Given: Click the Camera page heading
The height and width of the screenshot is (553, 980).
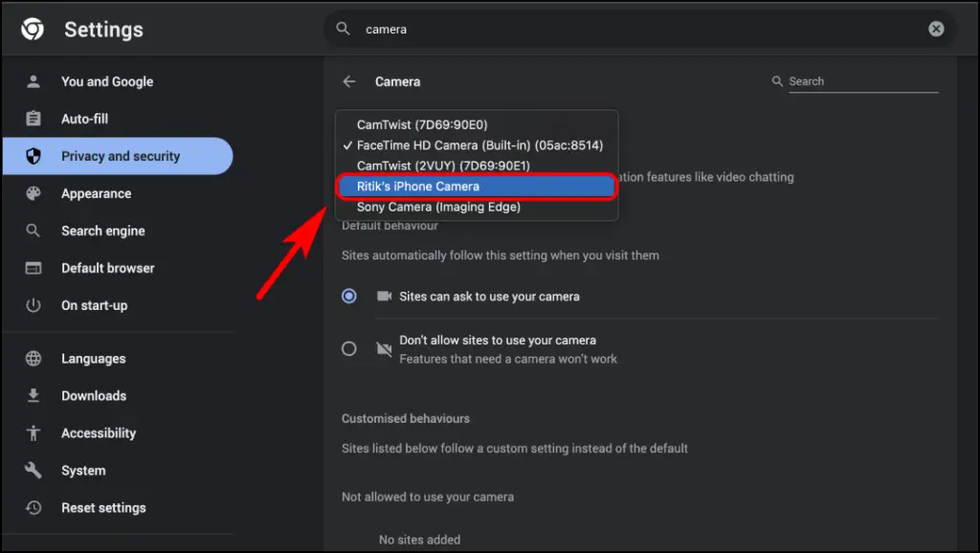Looking at the screenshot, I should (397, 82).
